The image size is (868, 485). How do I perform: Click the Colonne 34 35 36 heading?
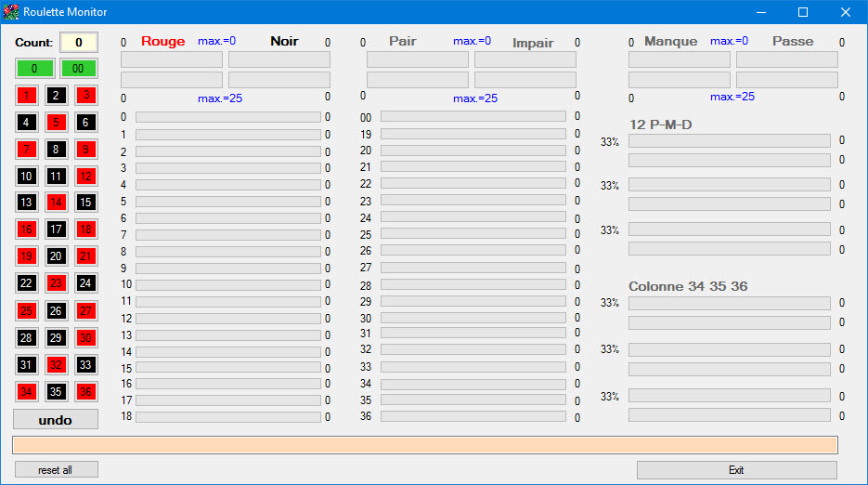[x=688, y=286]
